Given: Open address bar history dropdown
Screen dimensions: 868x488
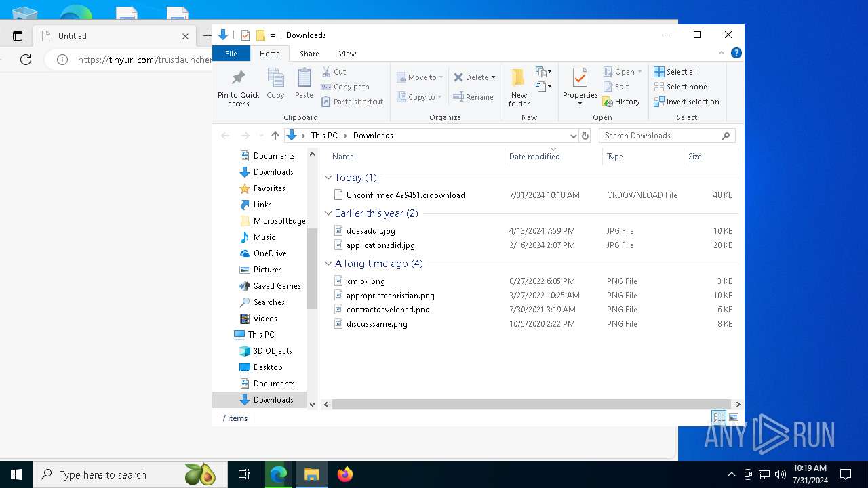Looking at the screenshot, I should tap(573, 136).
